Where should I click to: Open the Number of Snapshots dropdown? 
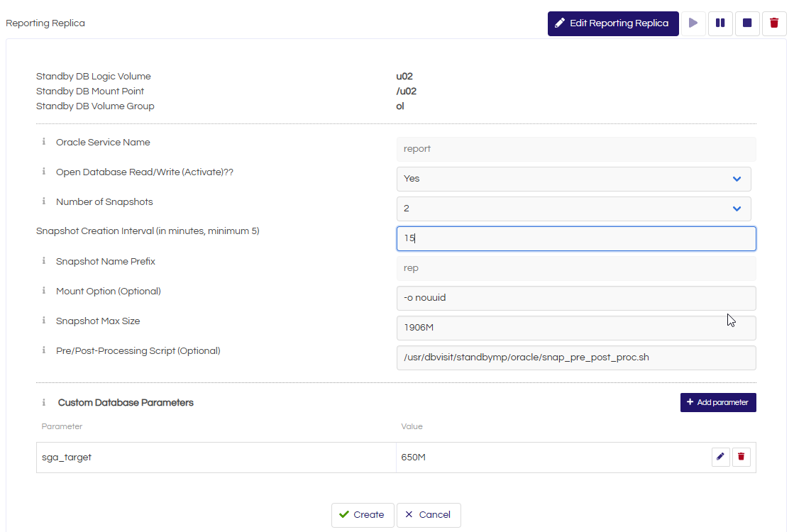573,209
